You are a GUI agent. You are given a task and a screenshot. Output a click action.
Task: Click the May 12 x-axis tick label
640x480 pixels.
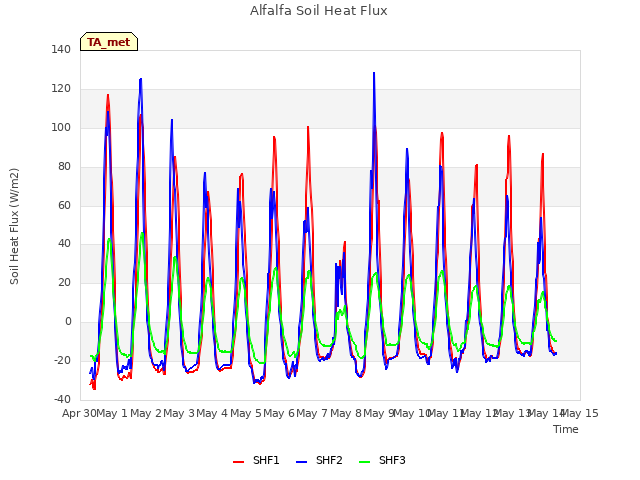(x=480, y=413)
